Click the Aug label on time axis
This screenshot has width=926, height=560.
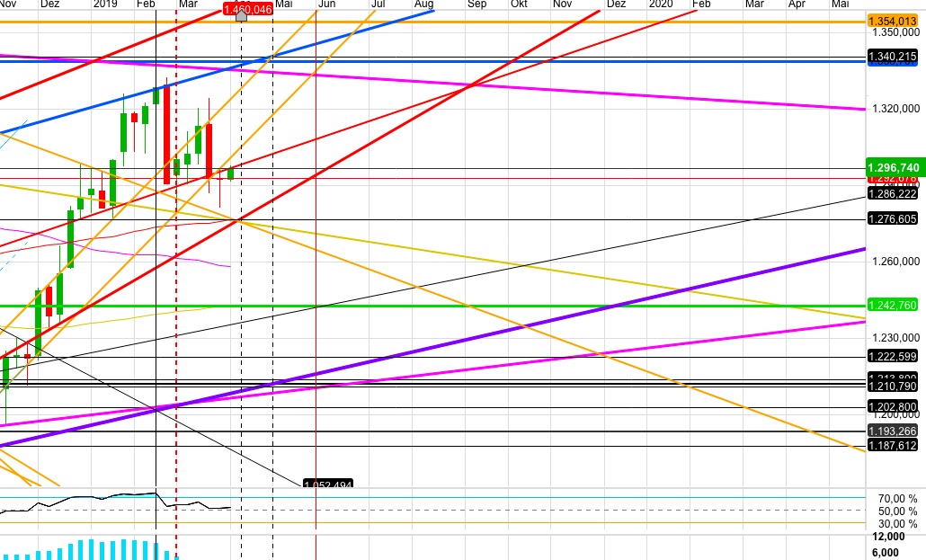424,4
